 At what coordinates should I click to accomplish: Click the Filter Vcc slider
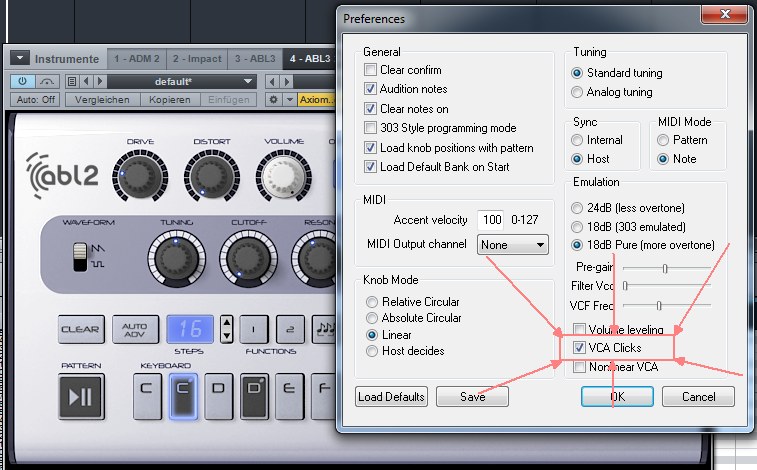tap(667, 286)
